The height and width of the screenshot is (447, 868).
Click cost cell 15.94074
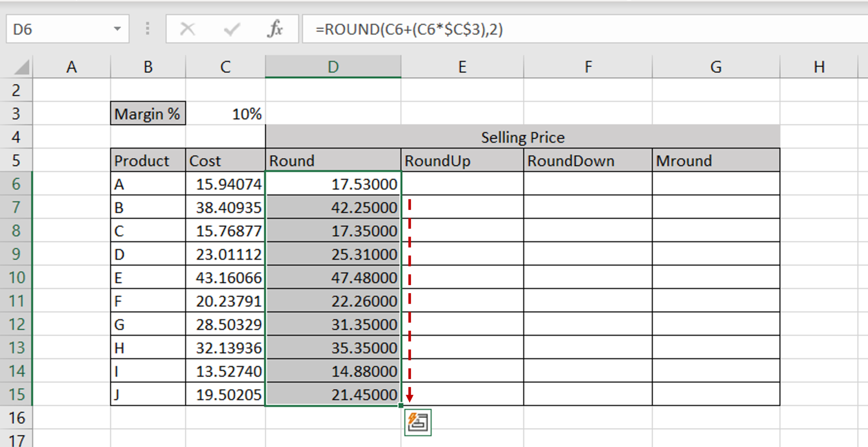click(x=225, y=184)
